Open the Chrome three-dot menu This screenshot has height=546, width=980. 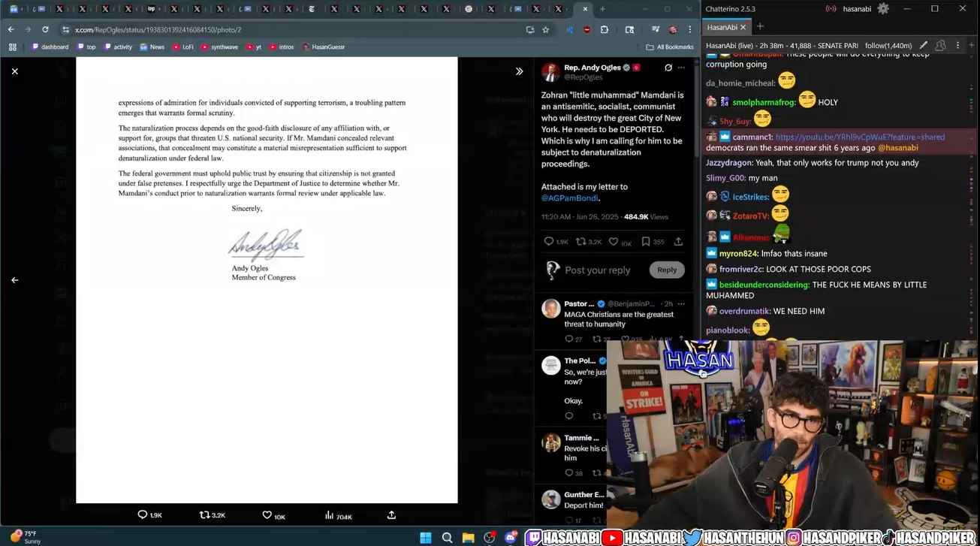(x=690, y=29)
